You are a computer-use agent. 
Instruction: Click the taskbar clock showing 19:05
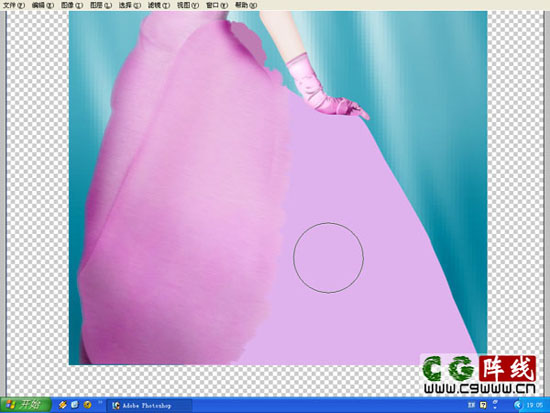coord(534,405)
